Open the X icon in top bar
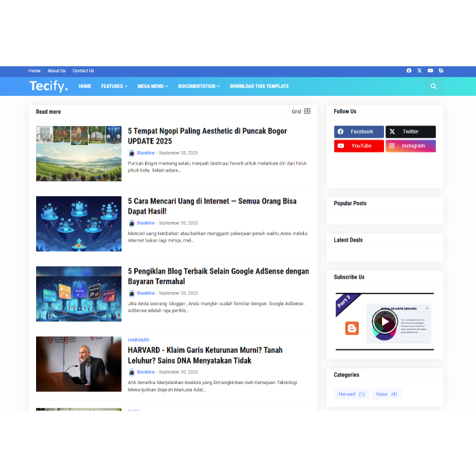This screenshot has width=476, height=476. click(419, 70)
